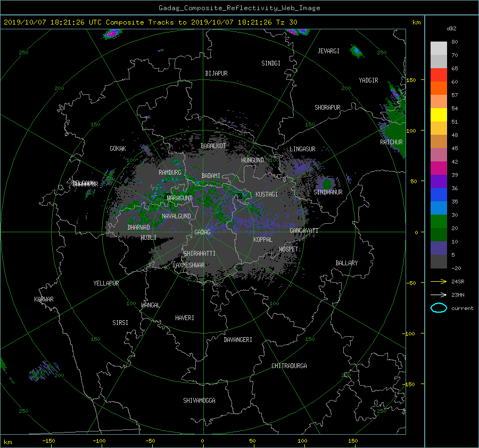Image resolution: width=479 pixels, height=448 pixels.
Task: Click the HANGAL place name
Action: click(x=150, y=305)
